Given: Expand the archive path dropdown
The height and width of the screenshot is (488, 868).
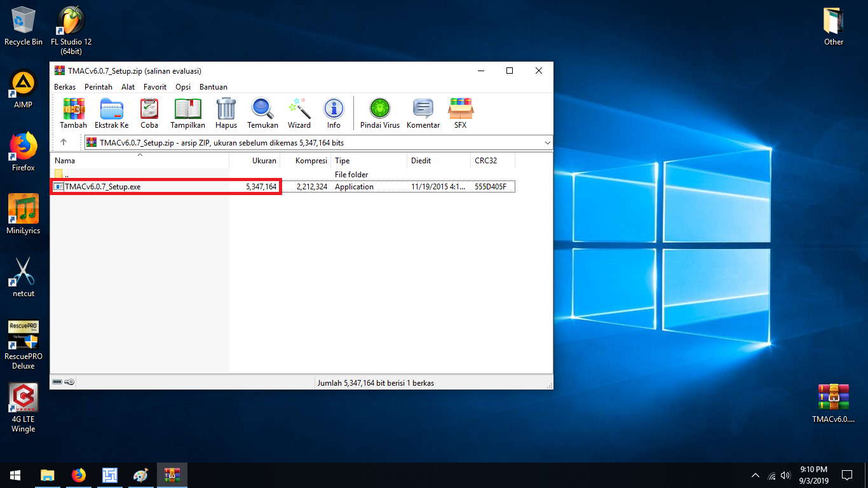Looking at the screenshot, I should coord(548,143).
